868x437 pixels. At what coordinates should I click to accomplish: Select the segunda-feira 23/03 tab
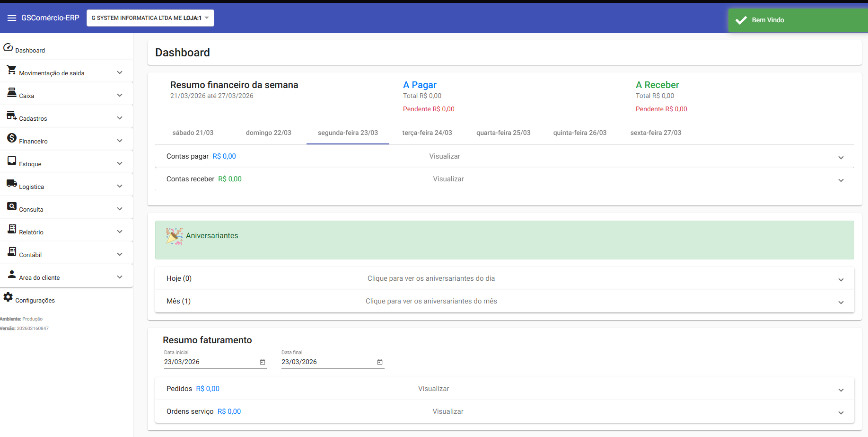[x=348, y=133]
